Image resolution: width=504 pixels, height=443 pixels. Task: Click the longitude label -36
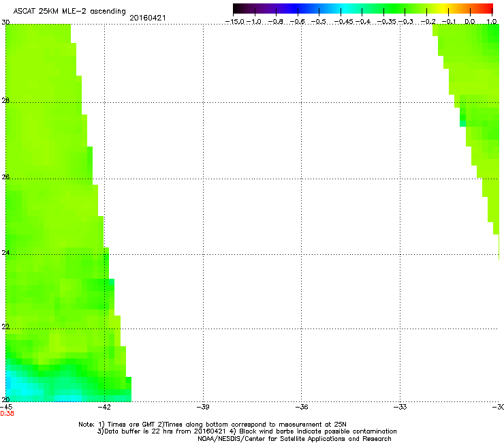click(x=302, y=407)
